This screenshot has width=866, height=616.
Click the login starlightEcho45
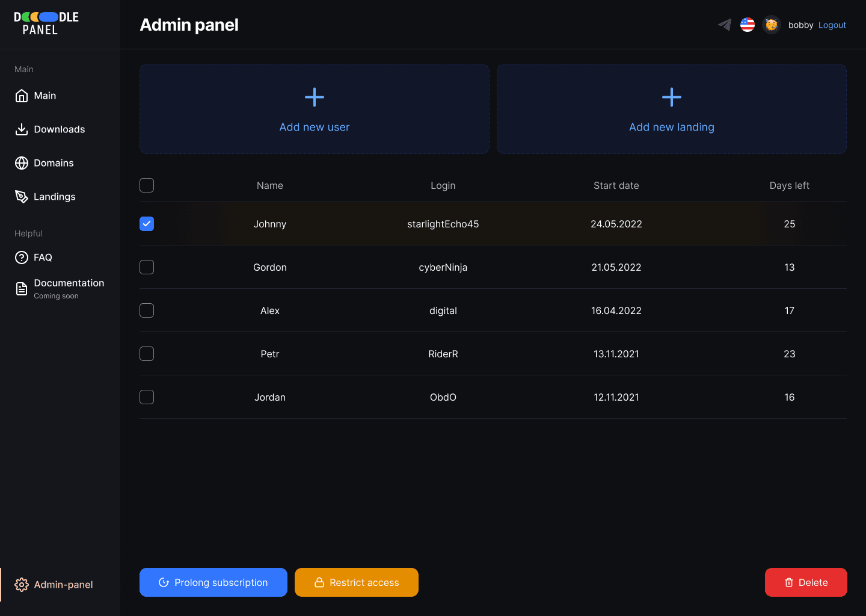443,224
